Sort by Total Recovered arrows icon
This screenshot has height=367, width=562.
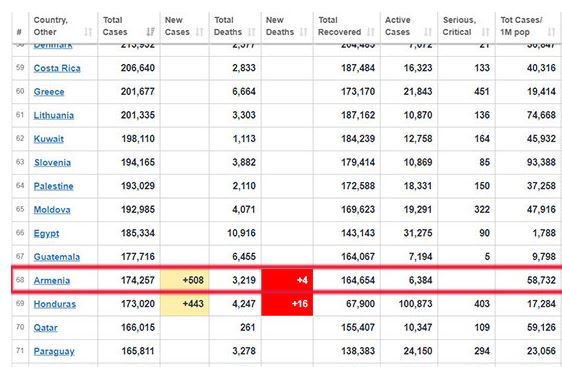[x=371, y=32]
